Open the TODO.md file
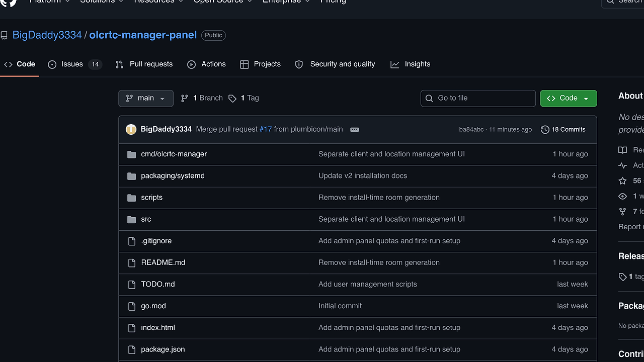This screenshot has height=362, width=644. click(158, 284)
